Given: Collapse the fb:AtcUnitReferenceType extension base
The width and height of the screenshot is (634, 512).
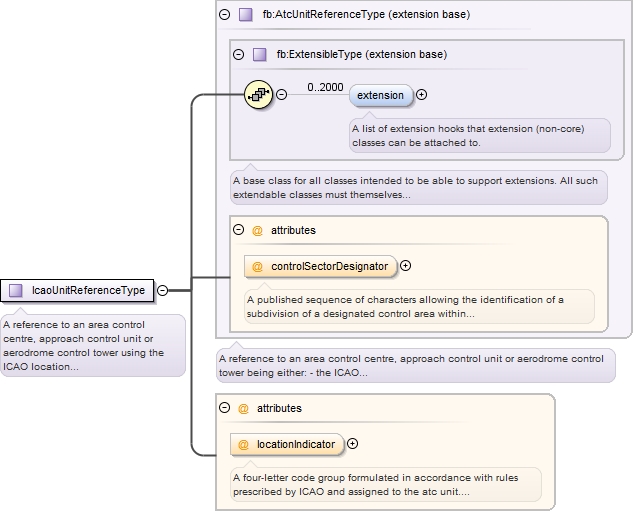Looking at the screenshot, I should pyautogui.click(x=224, y=15).
